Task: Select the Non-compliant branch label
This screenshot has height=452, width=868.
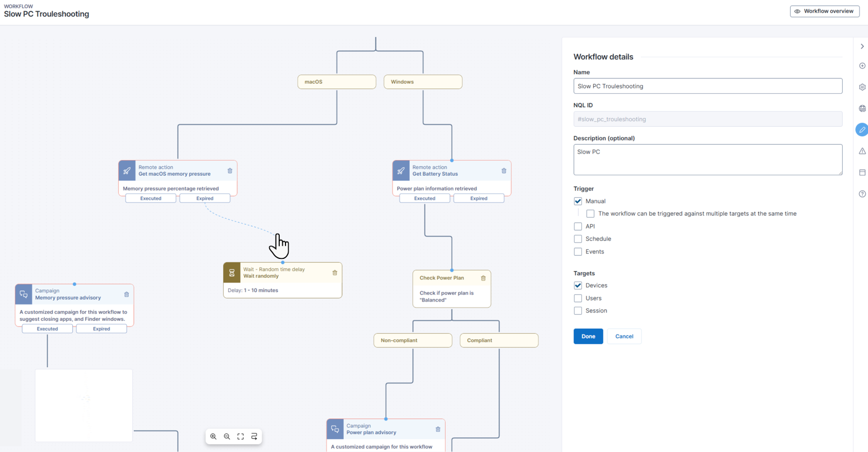Action: [413, 340]
